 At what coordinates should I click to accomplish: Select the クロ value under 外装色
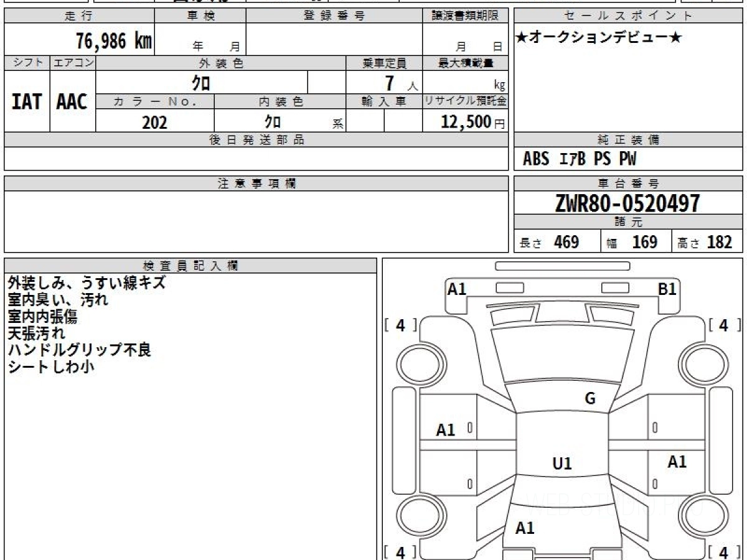201,82
